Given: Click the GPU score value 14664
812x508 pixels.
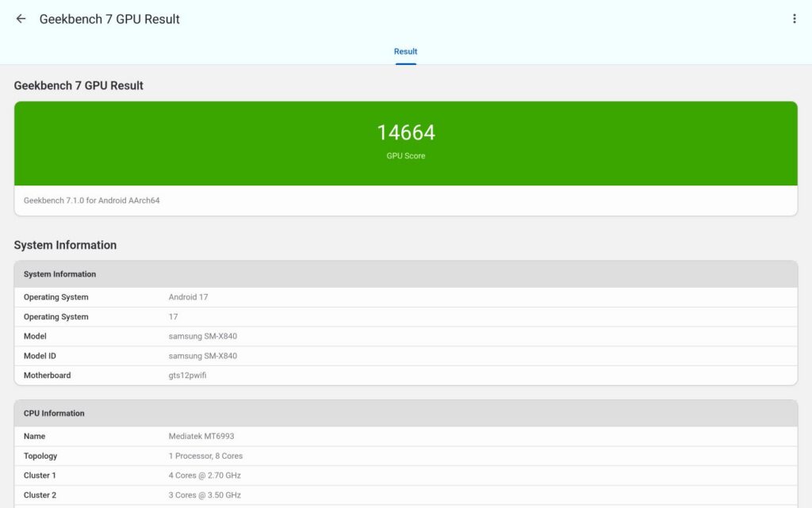Looking at the screenshot, I should tap(406, 132).
